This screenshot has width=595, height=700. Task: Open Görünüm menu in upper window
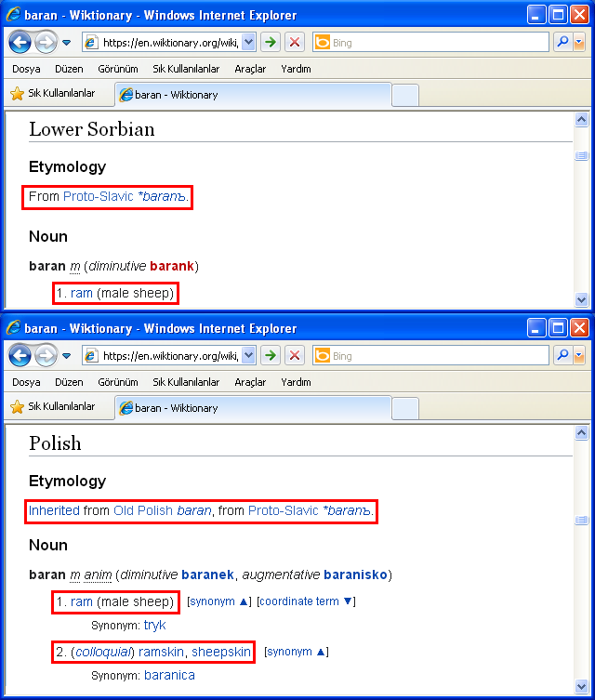pyautogui.click(x=118, y=69)
